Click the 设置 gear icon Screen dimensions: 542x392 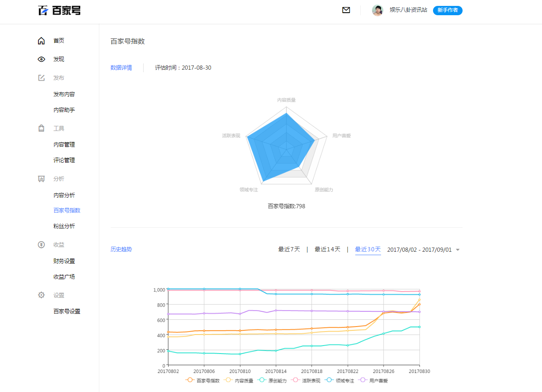41,295
